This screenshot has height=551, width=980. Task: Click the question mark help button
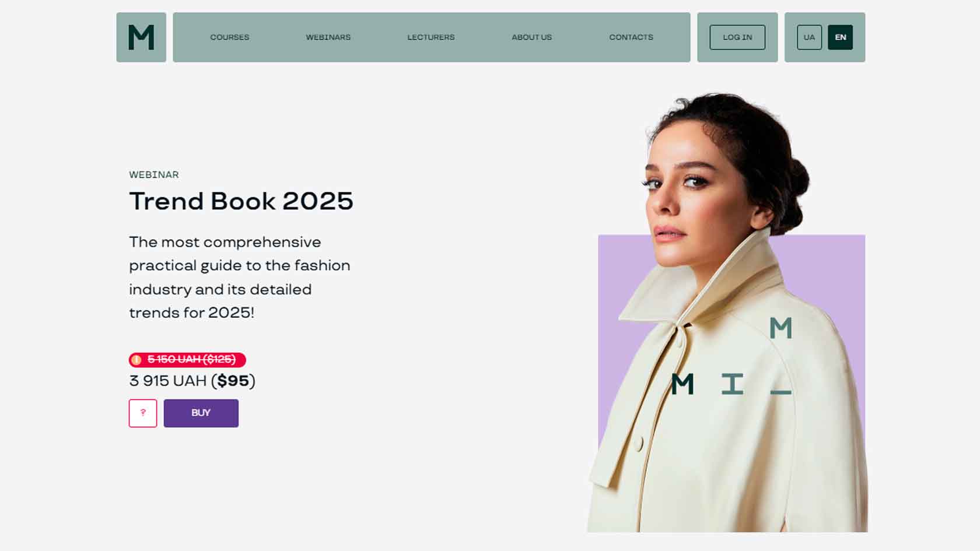[x=143, y=413]
